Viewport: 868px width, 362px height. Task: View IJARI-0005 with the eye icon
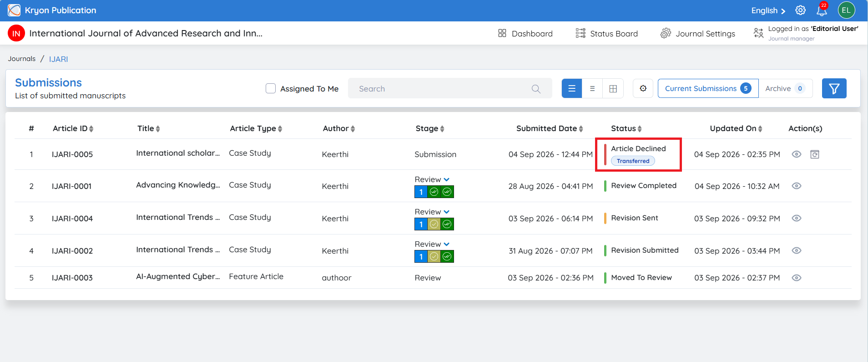point(796,154)
